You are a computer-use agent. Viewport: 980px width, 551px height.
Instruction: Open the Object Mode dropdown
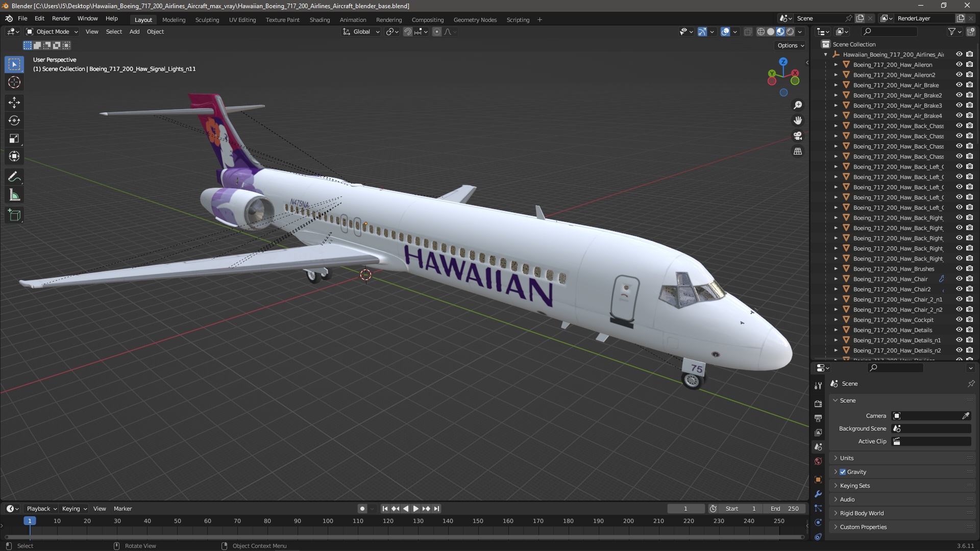[52, 32]
